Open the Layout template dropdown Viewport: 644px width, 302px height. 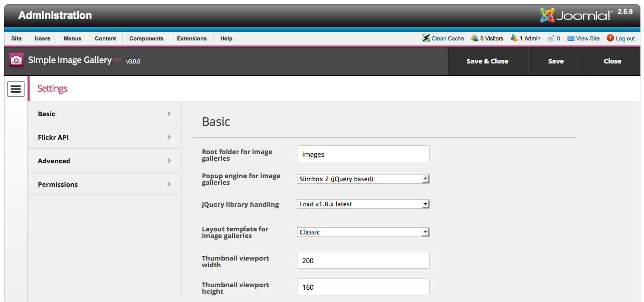coord(363,232)
